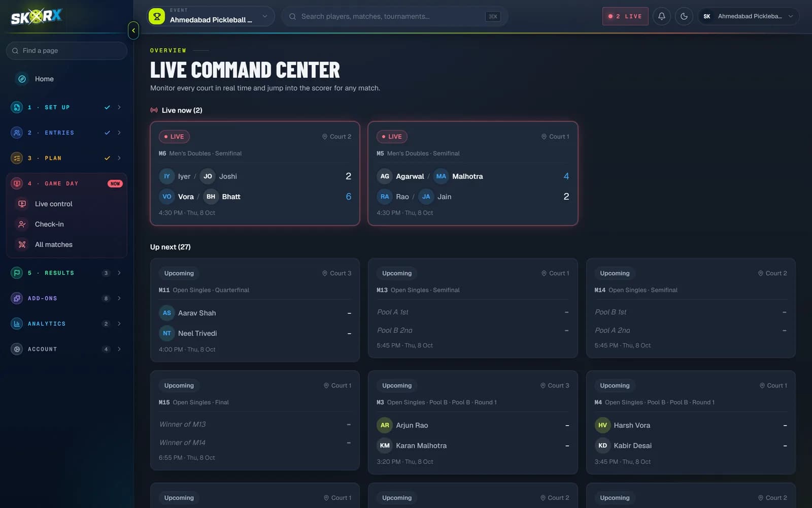
Task: Click the 2 LIVE indicator button
Action: [x=625, y=16]
